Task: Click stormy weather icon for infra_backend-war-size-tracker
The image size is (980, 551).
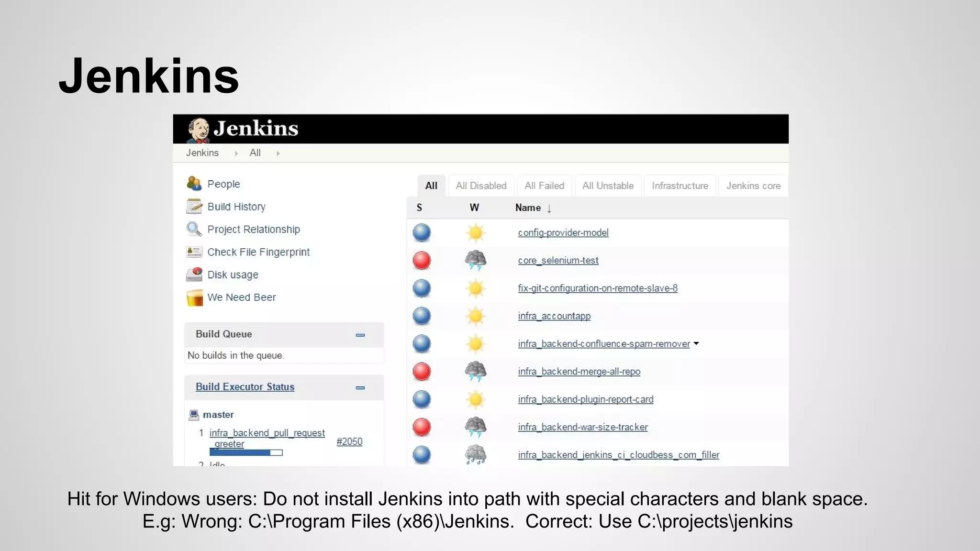Action: [x=475, y=427]
